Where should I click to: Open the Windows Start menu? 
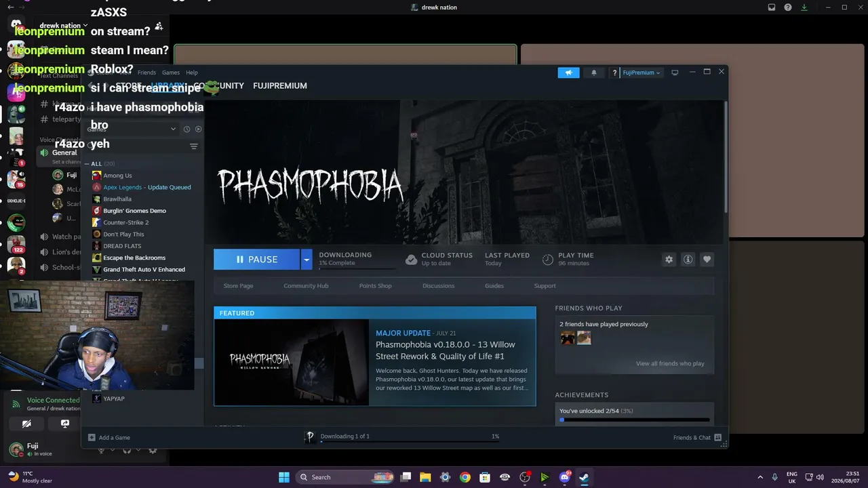[284, 477]
